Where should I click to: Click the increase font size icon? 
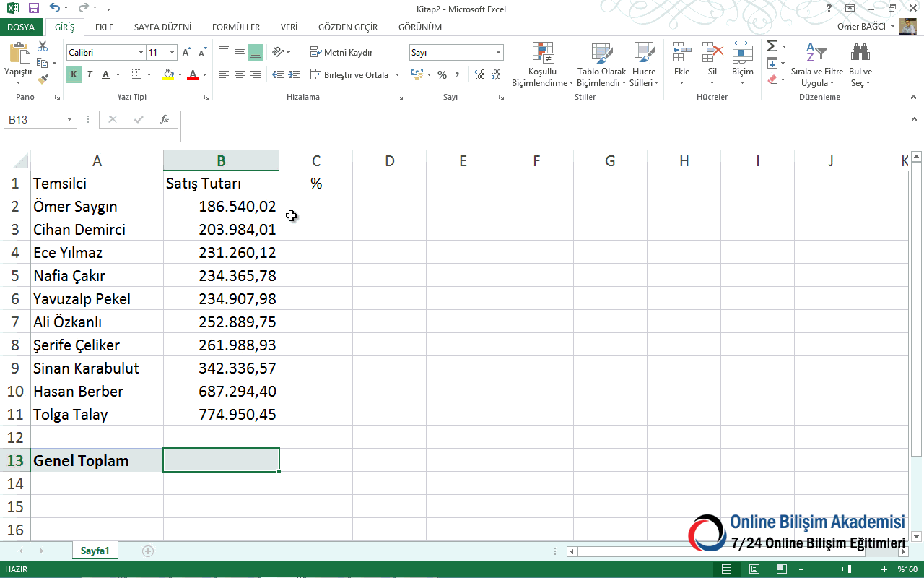pyautogui.click(x=186, y=53)
